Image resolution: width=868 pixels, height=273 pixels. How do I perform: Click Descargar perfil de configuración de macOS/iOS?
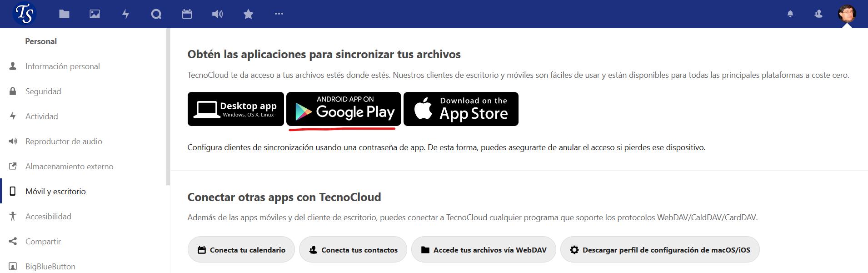pos(660,249)
